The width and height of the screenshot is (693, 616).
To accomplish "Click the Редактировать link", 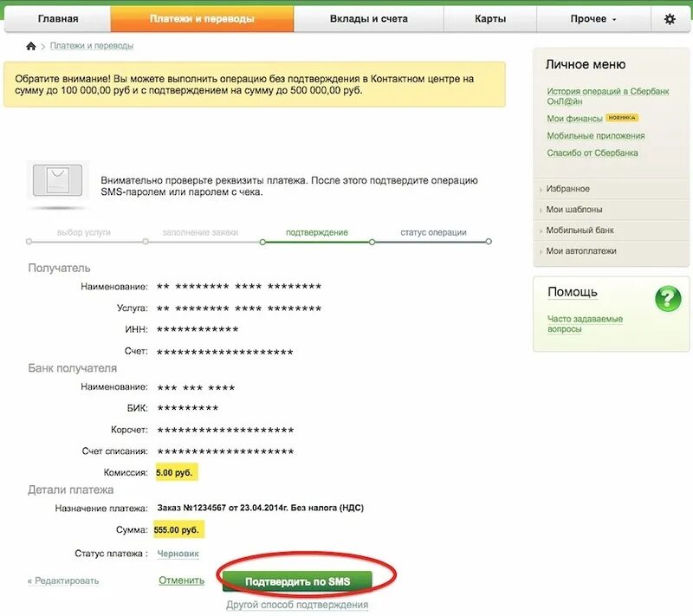I will coord(63,580).
